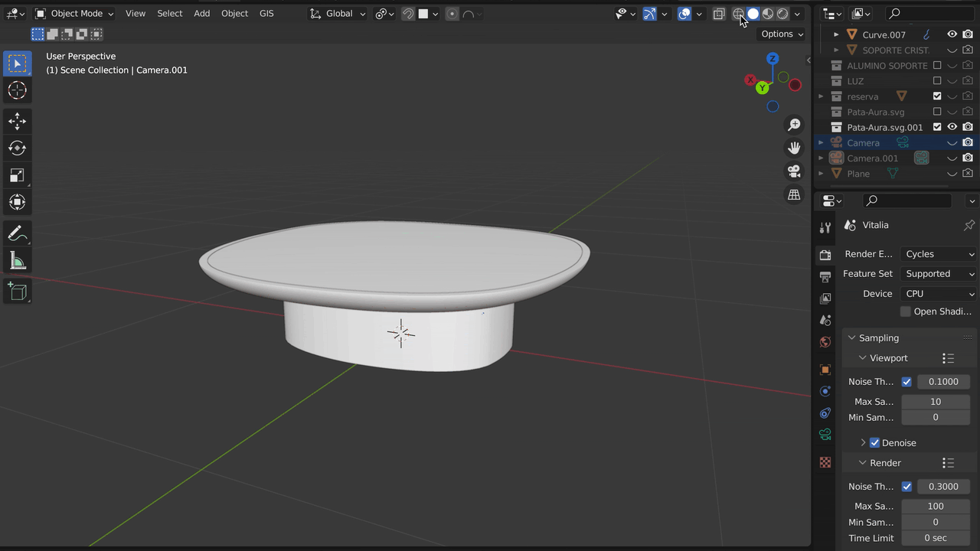Viewport: 980px width, 551px height.
Task: Open the Add menu
Action: (x=201, y=13)
